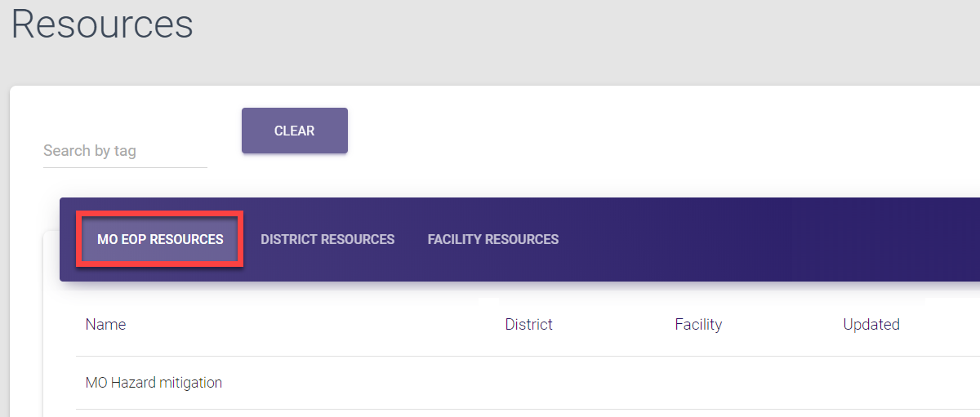
Task: Sort by the District column header
Action: pos(528,324)
